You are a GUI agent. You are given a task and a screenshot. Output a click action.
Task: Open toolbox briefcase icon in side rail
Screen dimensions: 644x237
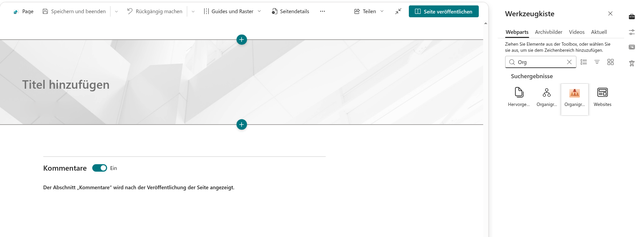tap(632, 17)
